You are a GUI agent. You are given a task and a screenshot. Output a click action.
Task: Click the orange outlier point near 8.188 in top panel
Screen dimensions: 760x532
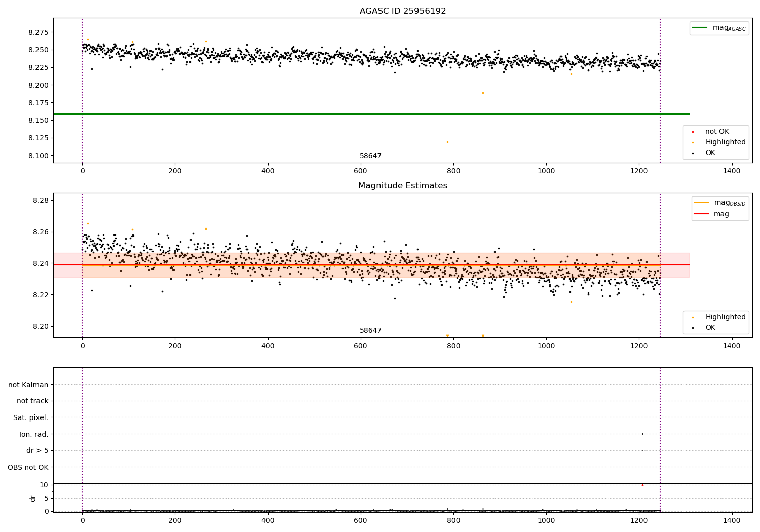pyautogui.click(x=483, y=93)
